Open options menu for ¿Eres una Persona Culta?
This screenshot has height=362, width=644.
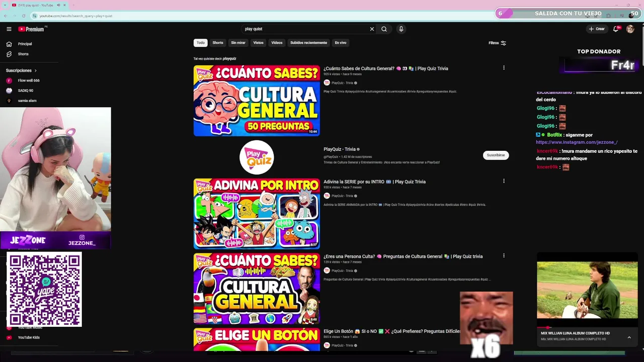504,256
